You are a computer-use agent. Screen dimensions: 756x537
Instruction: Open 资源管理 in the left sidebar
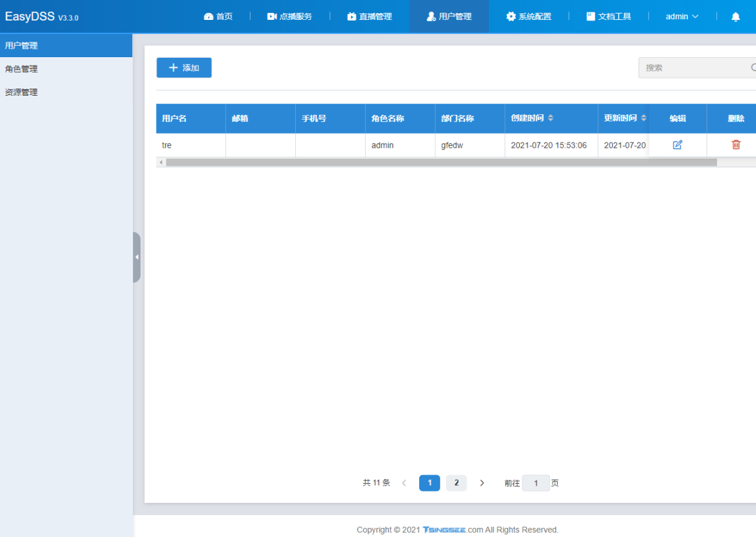(66, 92)
